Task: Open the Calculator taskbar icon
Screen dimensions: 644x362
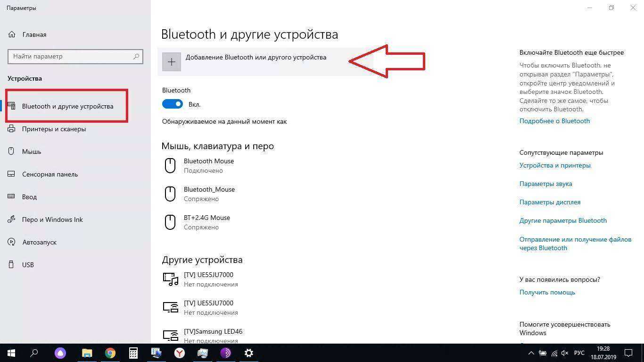Action: pyautogui.click(x=133, y=353)
